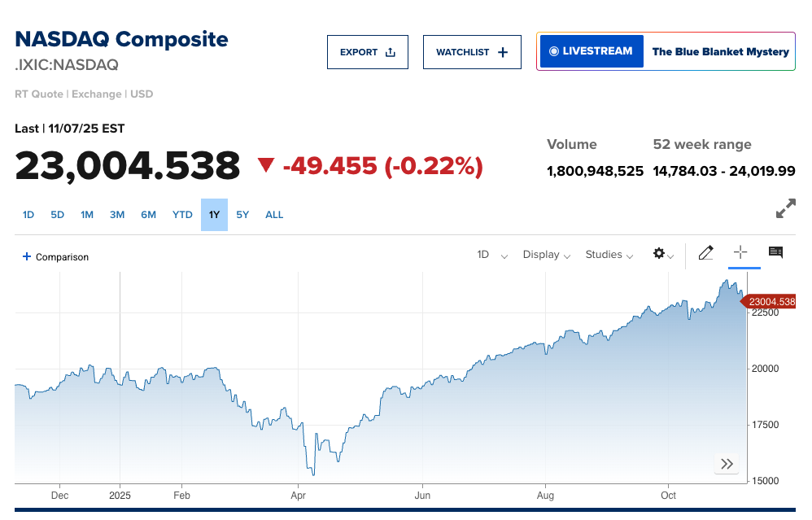Toggle the crosshair tool
The height and width of the screenshot is (520, 812).
(x=740, y=253)
